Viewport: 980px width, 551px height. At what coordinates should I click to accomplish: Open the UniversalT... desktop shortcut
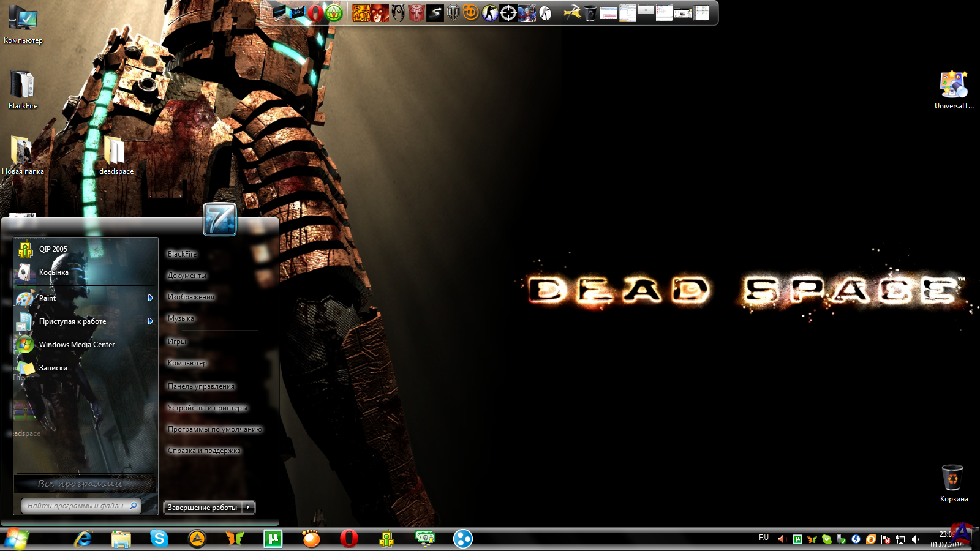click(x=954, y=90)
